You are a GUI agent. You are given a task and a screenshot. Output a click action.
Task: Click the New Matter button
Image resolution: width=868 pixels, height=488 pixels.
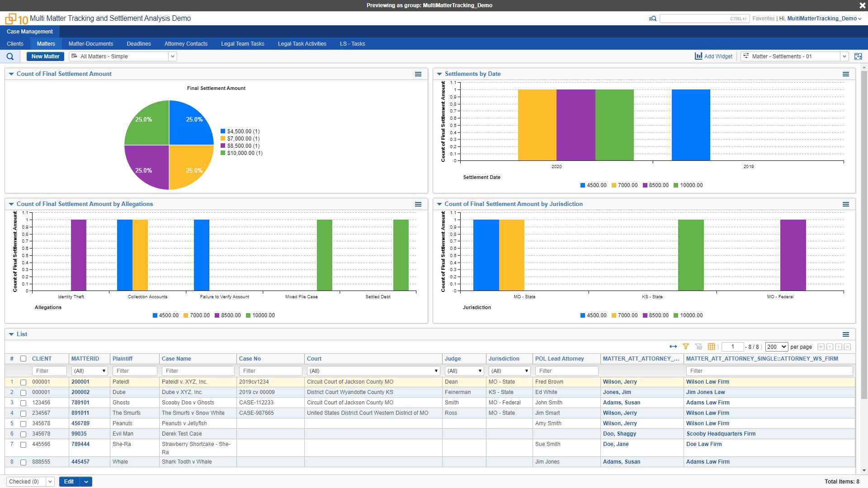pyautogui.click(x=45, y=56)
